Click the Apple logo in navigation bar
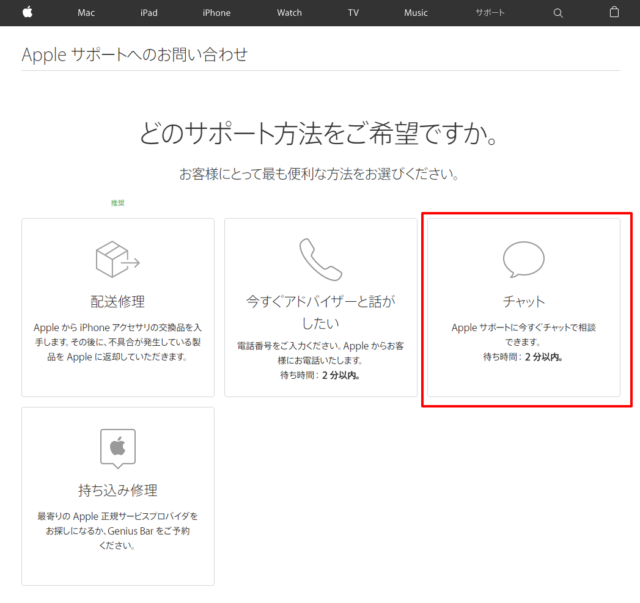 27,12
